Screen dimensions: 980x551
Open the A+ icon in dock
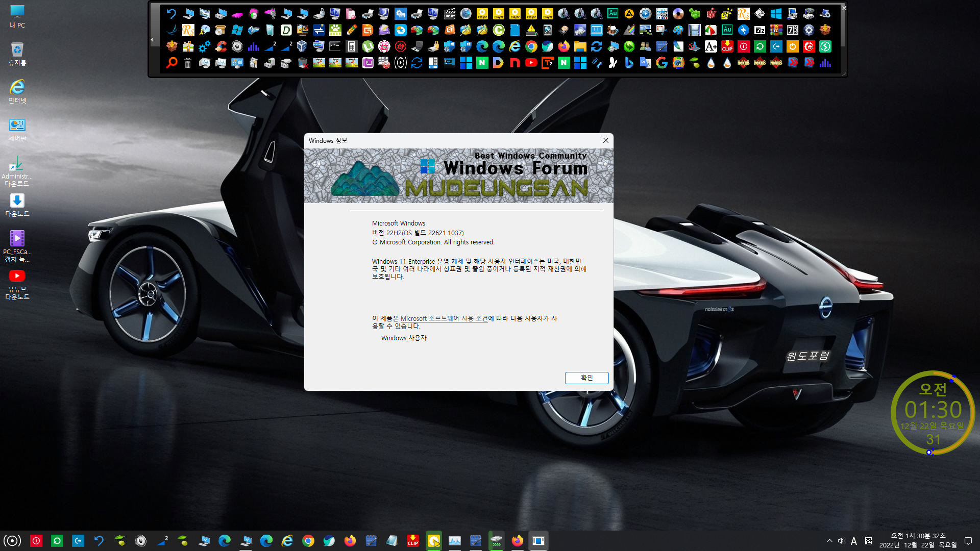point(710,46)
